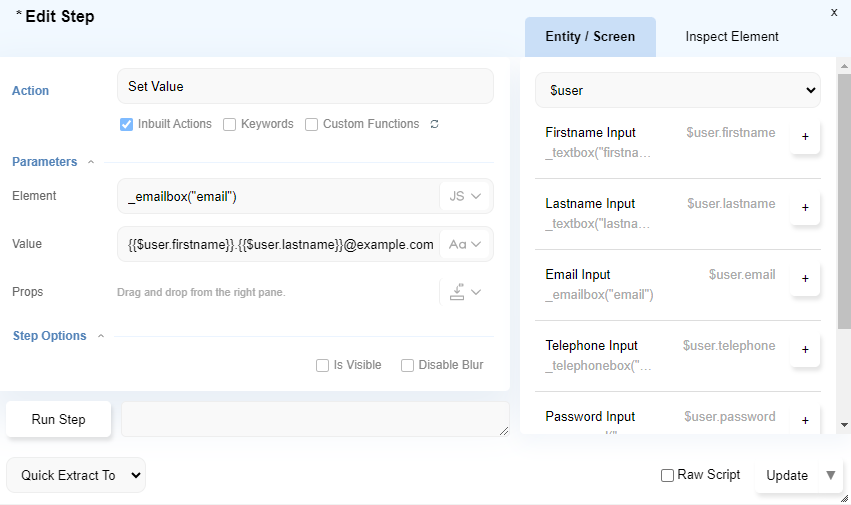Screen dimensions: 851x505
Task: Enable the Keywords checkbox
Action: (230, 125)
